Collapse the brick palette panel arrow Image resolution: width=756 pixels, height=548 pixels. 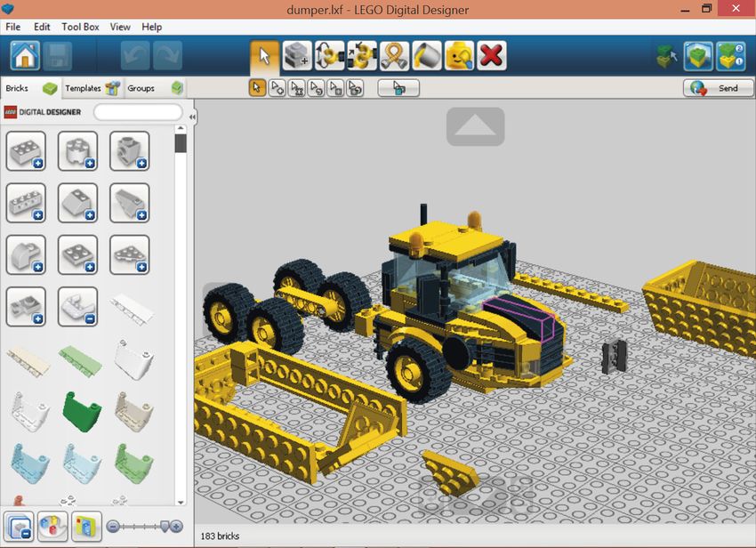[192, 117]
